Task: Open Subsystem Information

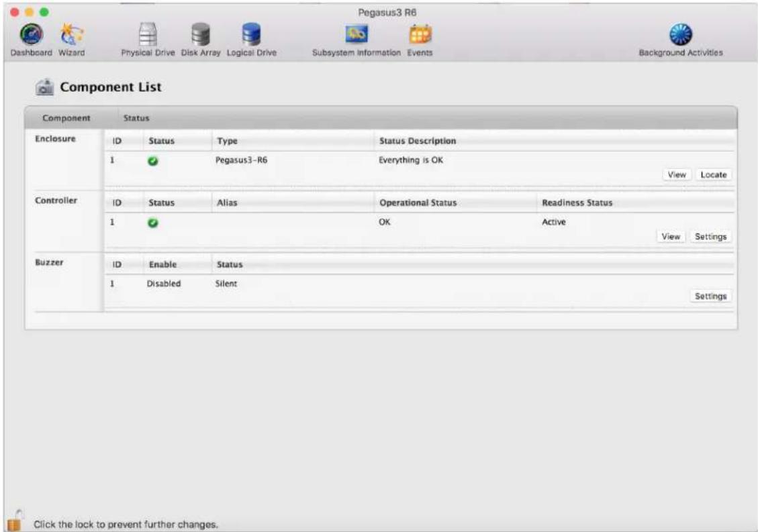Action: [x=357, y=40]
